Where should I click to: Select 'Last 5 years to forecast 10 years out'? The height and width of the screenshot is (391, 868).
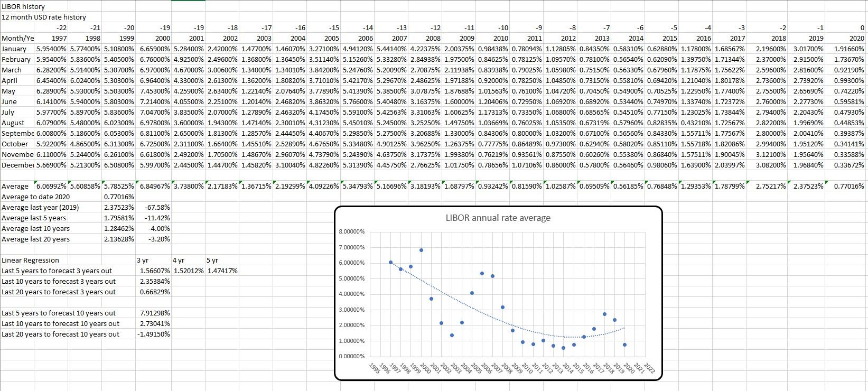pos(59,313)
